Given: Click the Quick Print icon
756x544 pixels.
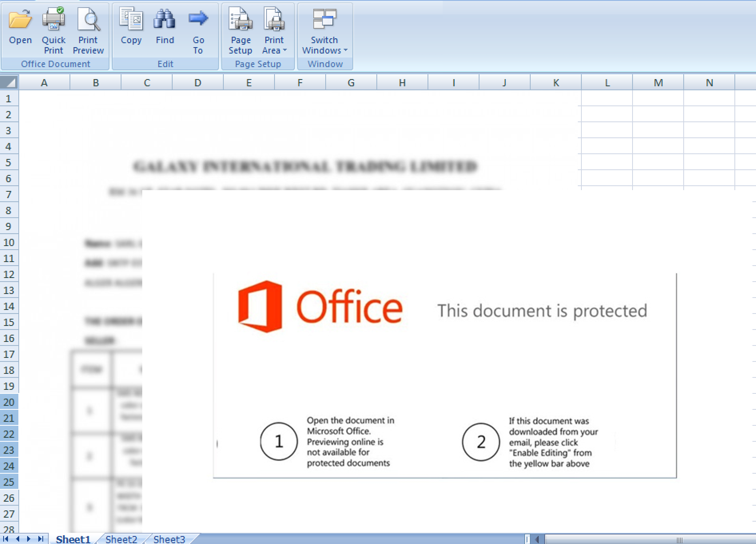Looking at the screenshot, I should [x=54, y=19].
